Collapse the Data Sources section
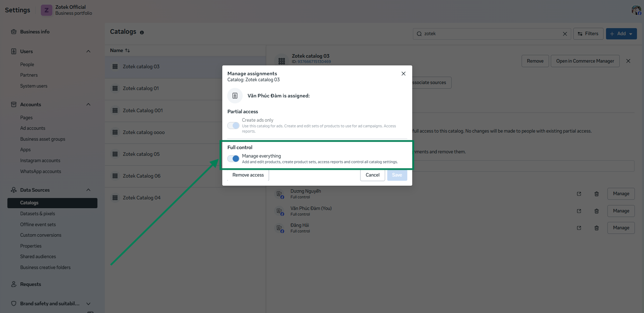Screen dimensions: 644x313 pos(88,190)
